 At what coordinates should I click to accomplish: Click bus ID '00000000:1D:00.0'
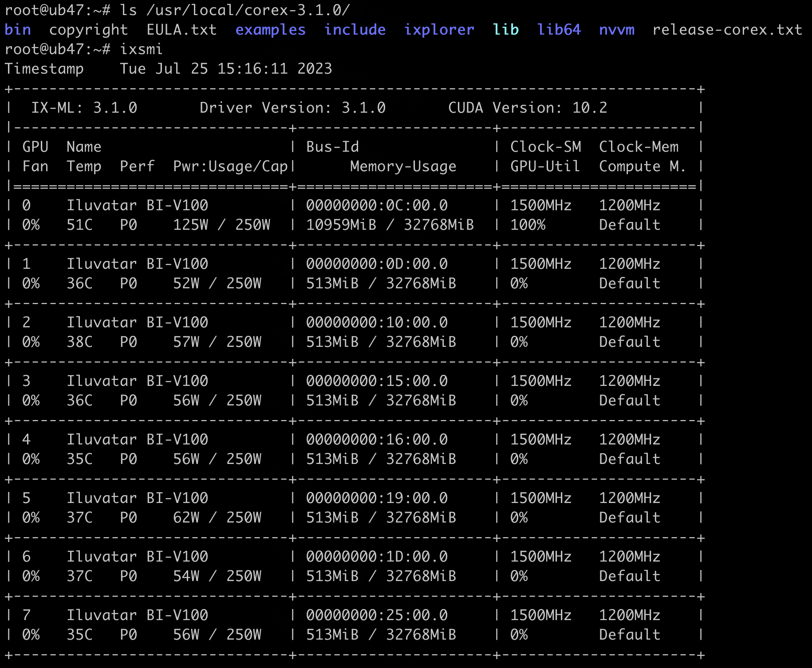pos(377,557)
